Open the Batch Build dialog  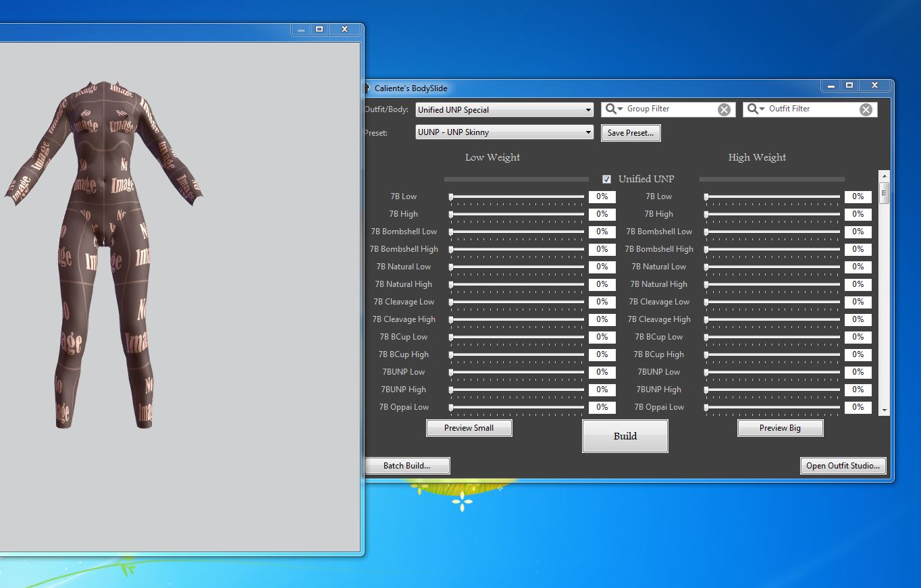(x=406, y=466)
